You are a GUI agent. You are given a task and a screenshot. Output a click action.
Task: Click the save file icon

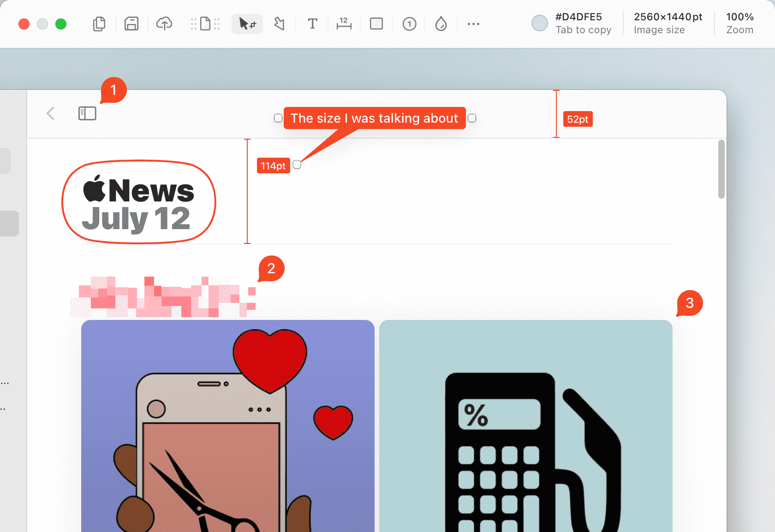tap(131, 24)
